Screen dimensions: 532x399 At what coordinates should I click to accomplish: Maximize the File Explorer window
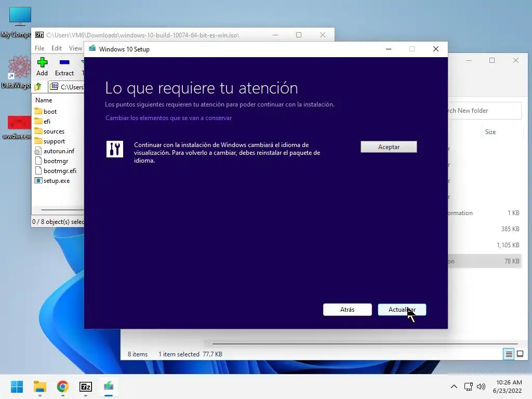[x=492, y=60]
